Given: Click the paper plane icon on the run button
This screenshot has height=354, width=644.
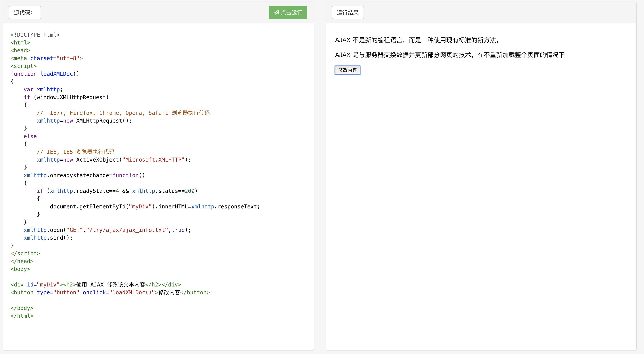Looking at the screenshot, I should [277, 12].
